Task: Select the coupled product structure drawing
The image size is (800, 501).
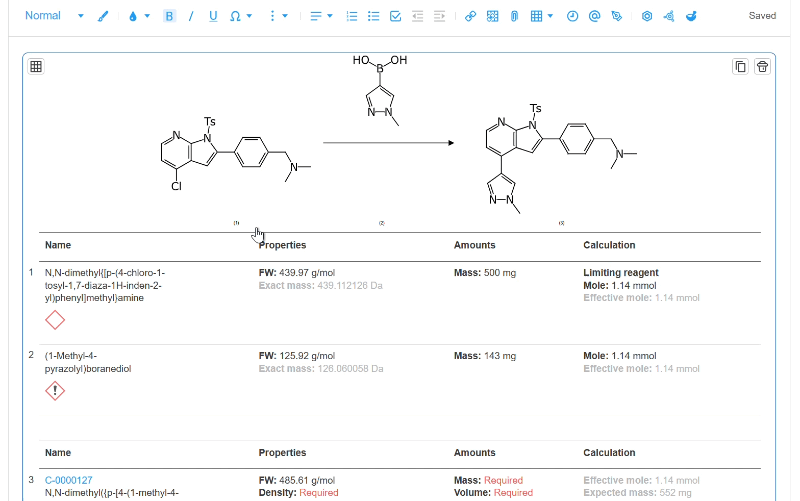Action: pyautogui.click(x=561, y=158)
